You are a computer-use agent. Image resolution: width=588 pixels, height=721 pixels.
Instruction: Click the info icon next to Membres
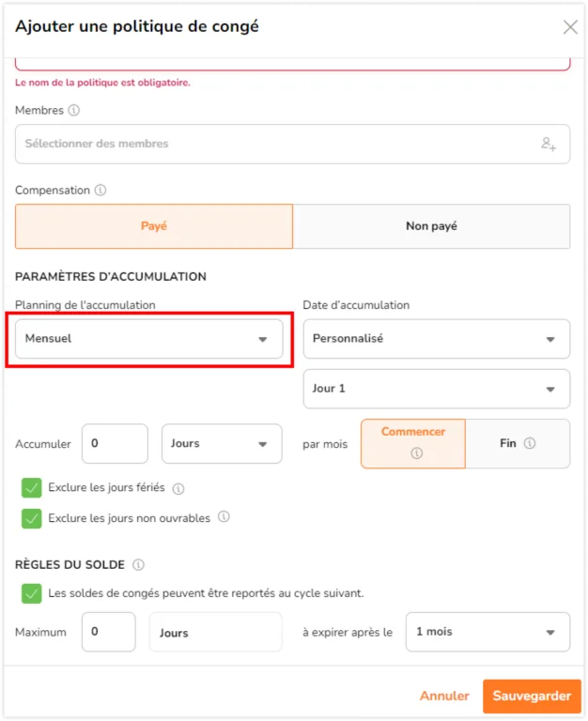(x=74, y=111)
